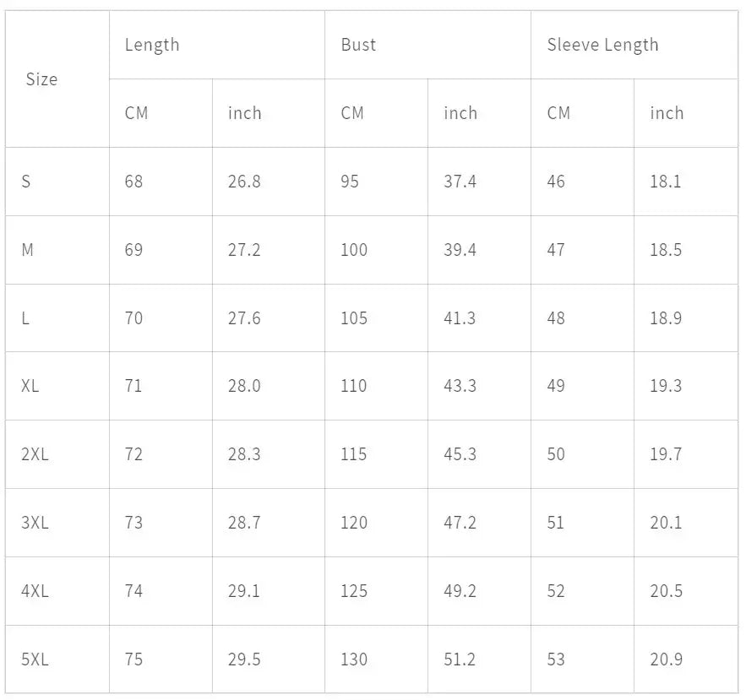The image size is (746, 700).
Task: Click the S size row label
Action: pyautogui.click(x=26, y=182)
